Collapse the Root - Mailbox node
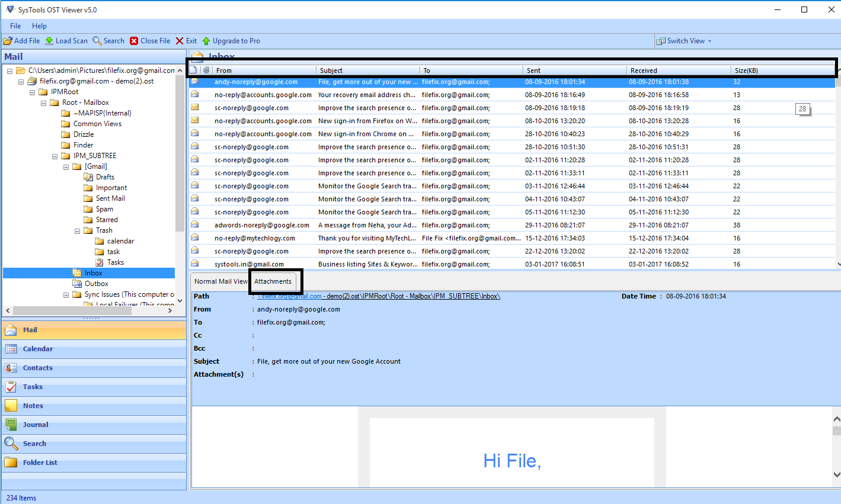Screen dimensions: 841x504 point(44,103)
